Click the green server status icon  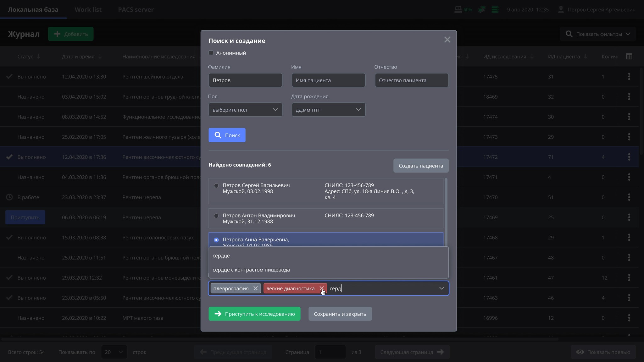tap(495, 9)
